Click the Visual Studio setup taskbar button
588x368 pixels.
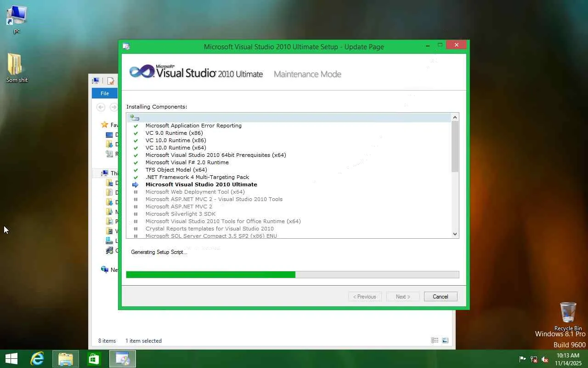[123, 359]
